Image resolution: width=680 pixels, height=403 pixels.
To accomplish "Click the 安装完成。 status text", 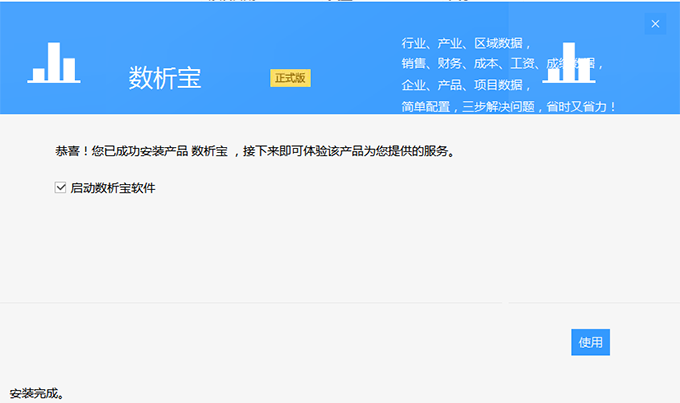I will pyautogui.click(x=37, y=393).
